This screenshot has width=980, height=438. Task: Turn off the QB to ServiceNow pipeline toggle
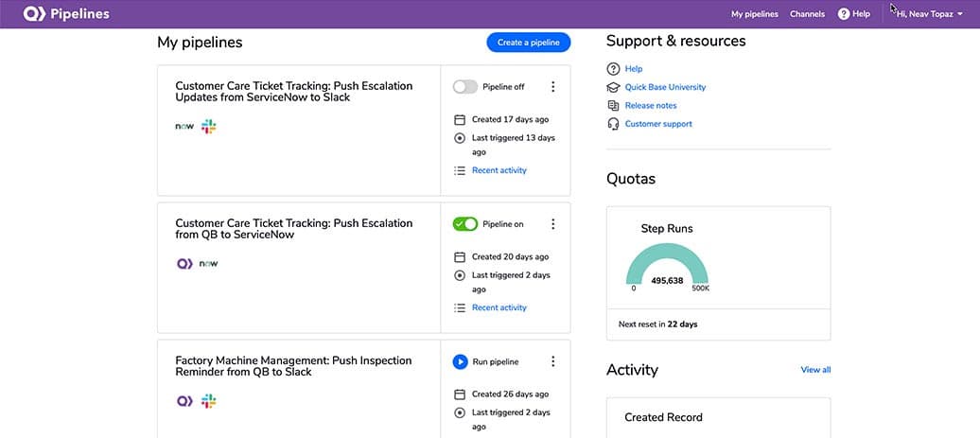coord(465,224)
